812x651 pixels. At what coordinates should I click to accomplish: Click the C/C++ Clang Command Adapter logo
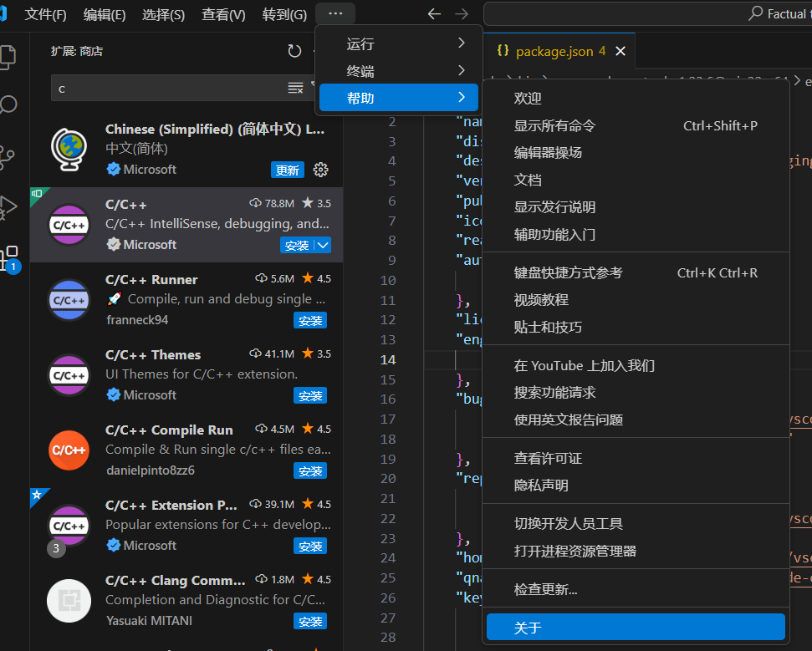(69, 601)
